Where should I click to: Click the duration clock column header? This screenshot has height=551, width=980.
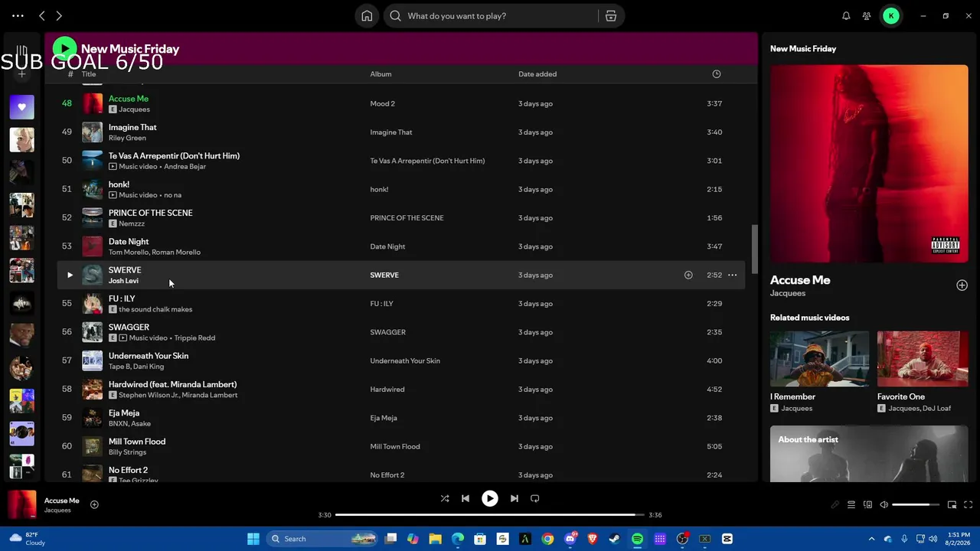[x=717, y=74]
